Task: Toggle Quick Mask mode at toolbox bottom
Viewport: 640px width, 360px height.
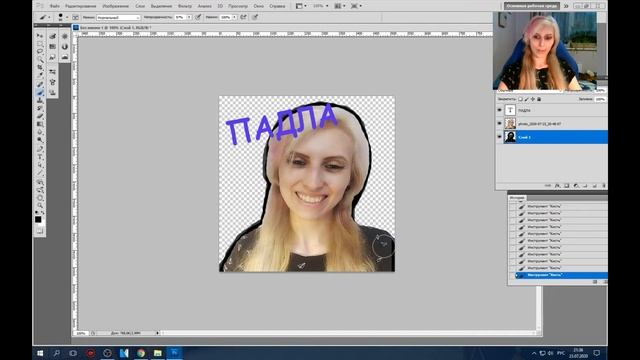Action: (x=40, y=231)
